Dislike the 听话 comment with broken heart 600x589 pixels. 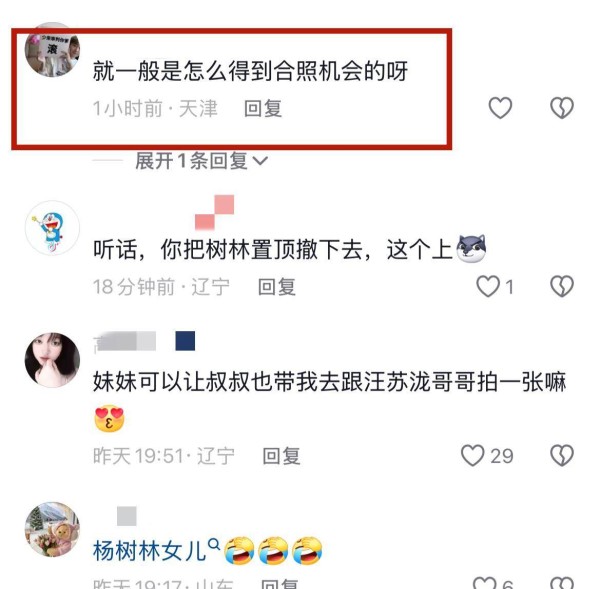(x=562, y=286)
